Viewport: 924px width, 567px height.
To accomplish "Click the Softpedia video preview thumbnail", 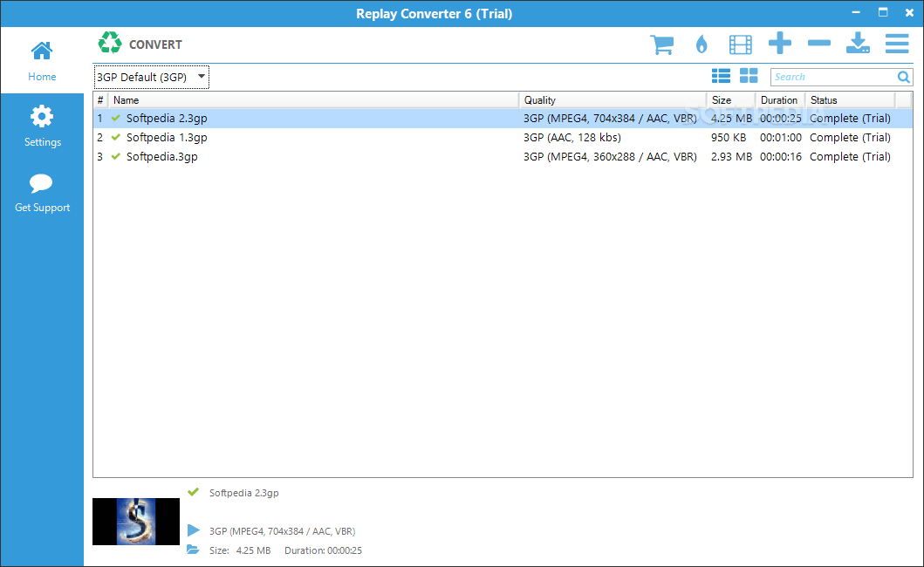I will pyautogui.click(x=136, y=522).
